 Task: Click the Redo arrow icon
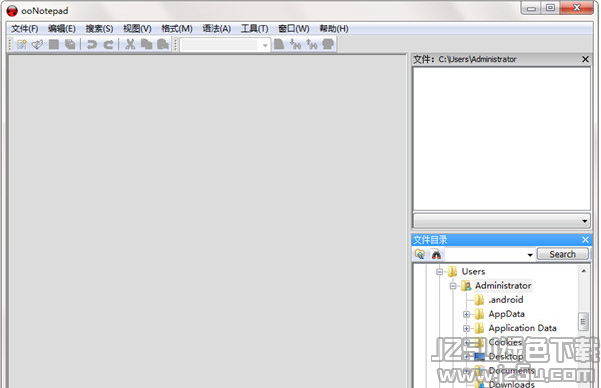pos(108,44)
